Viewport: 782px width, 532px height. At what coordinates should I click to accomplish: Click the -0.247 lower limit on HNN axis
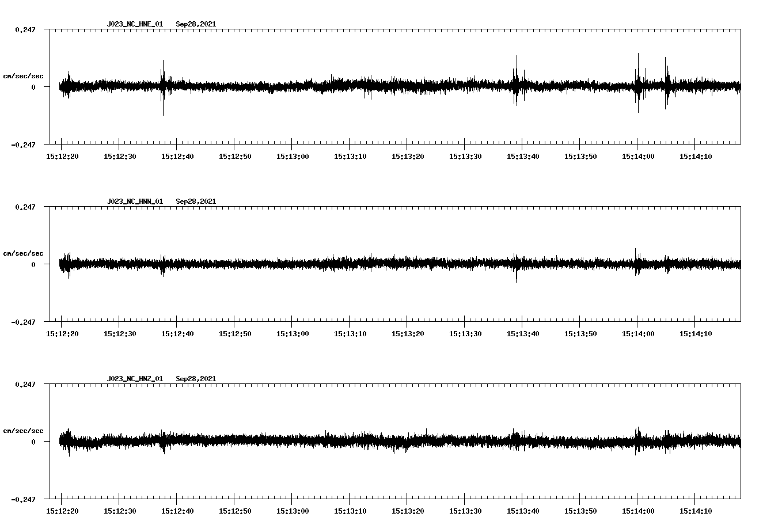click(x=23, y=322)
